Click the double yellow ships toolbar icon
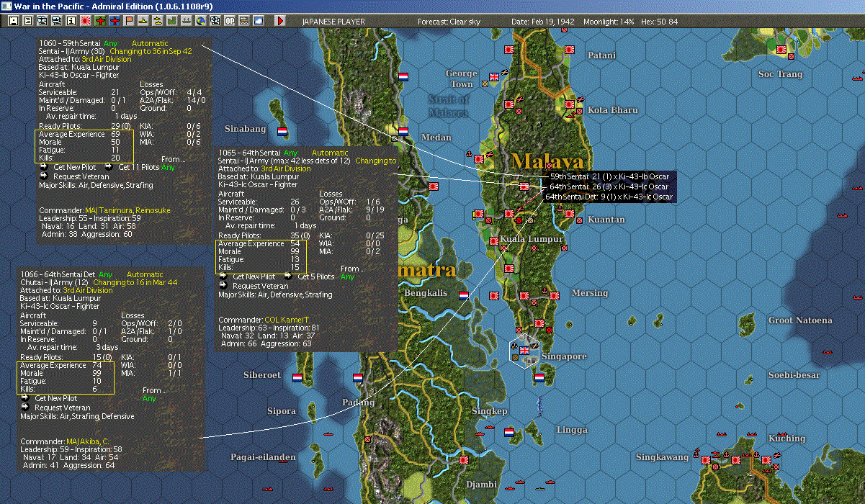This screenshot has width=865, height=504. point(158,21)
